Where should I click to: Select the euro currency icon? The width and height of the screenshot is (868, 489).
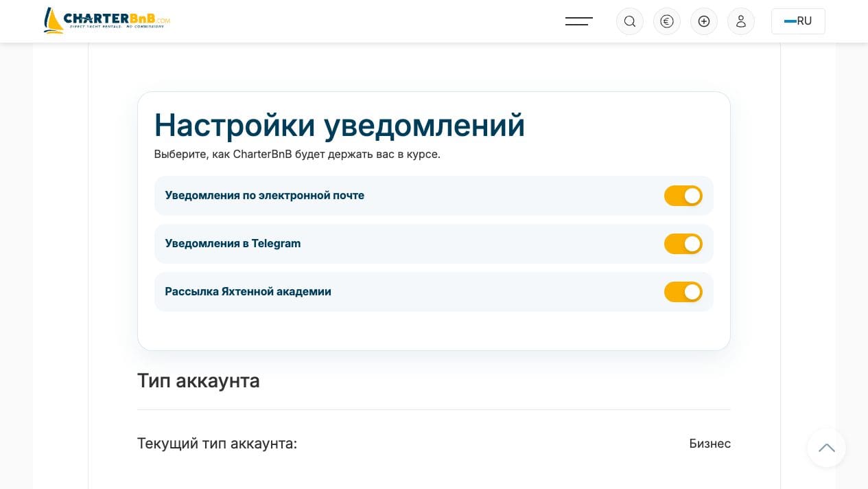(667, 21)
